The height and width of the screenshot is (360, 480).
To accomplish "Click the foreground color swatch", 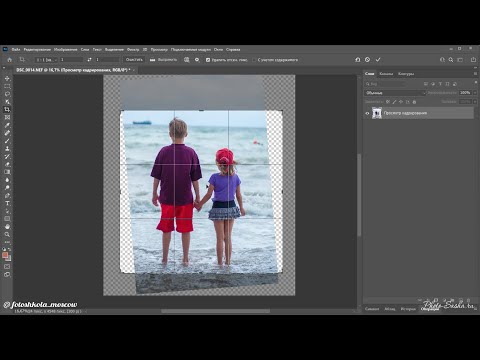I will click(x=5, y=255).
